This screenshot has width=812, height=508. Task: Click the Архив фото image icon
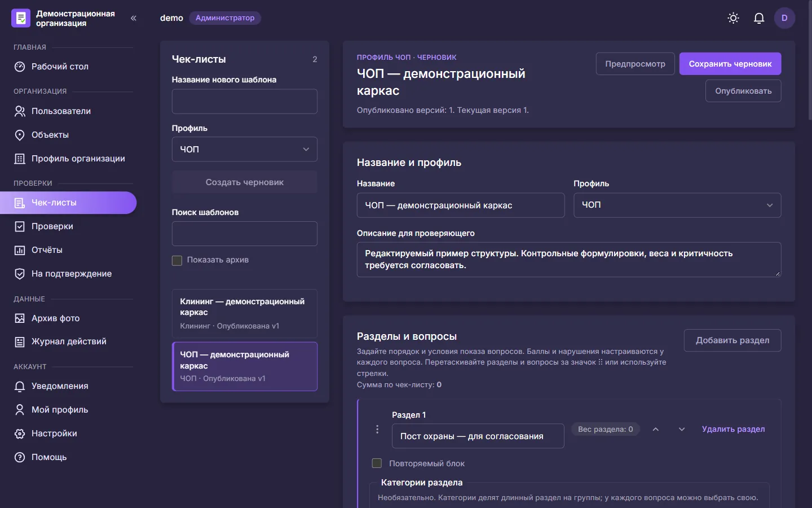click(20, 318)
